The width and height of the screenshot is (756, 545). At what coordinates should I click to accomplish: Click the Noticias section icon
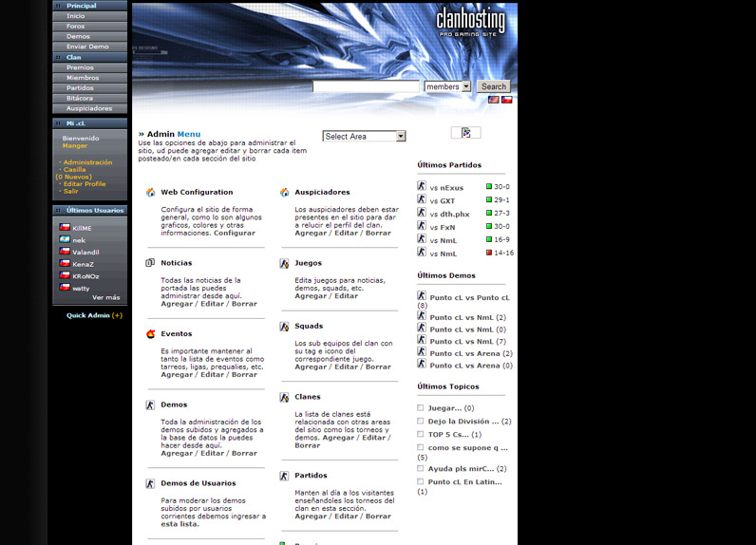click(x=150, y=263)
